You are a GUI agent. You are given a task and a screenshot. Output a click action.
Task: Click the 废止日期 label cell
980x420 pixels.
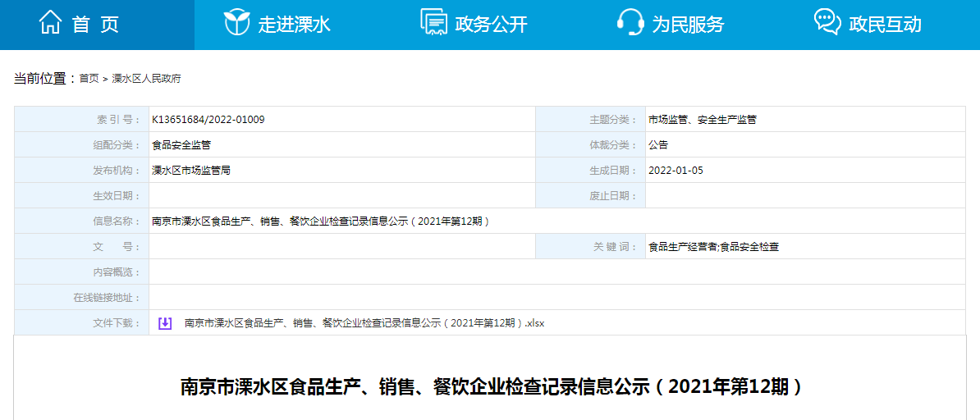click(591, 195)
